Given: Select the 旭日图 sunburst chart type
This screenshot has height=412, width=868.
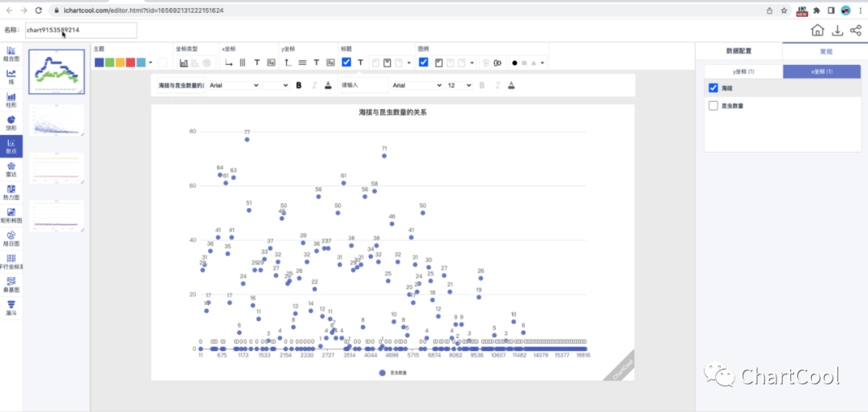Looking at the screenshot, I should click(11, 239).
